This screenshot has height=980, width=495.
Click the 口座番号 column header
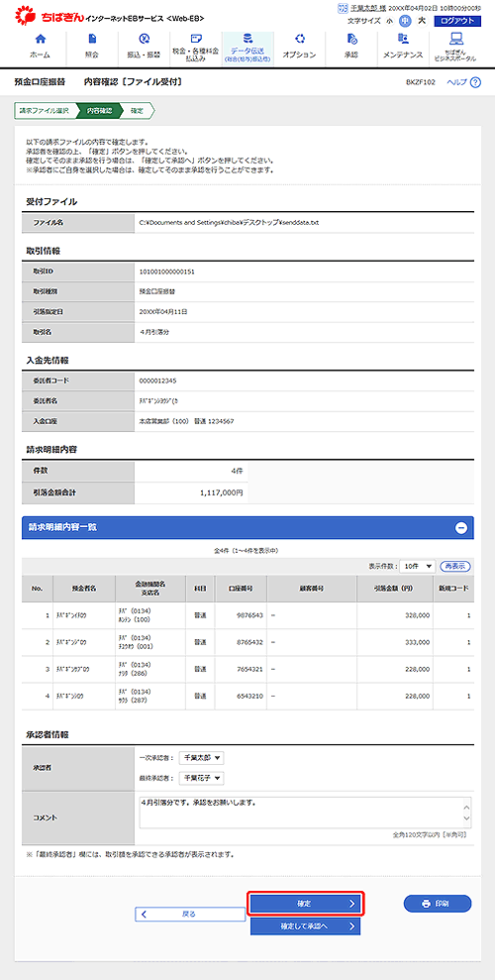(240, 589)
